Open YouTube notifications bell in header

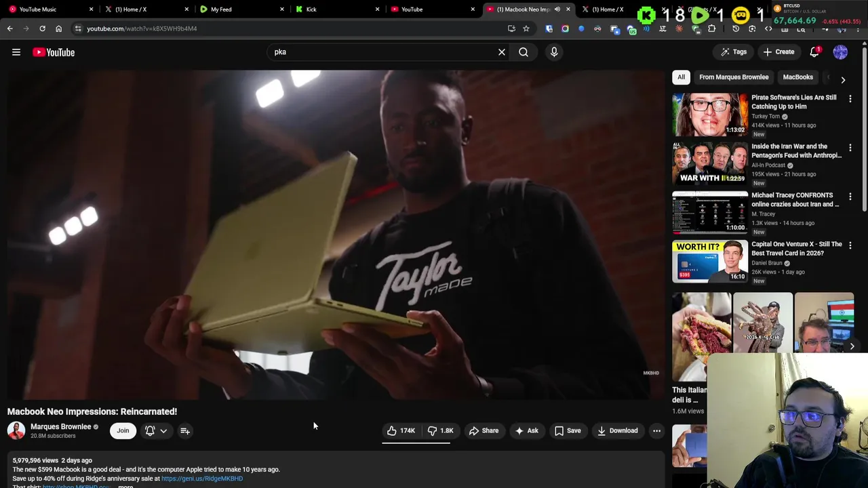(x=814, y=52)
